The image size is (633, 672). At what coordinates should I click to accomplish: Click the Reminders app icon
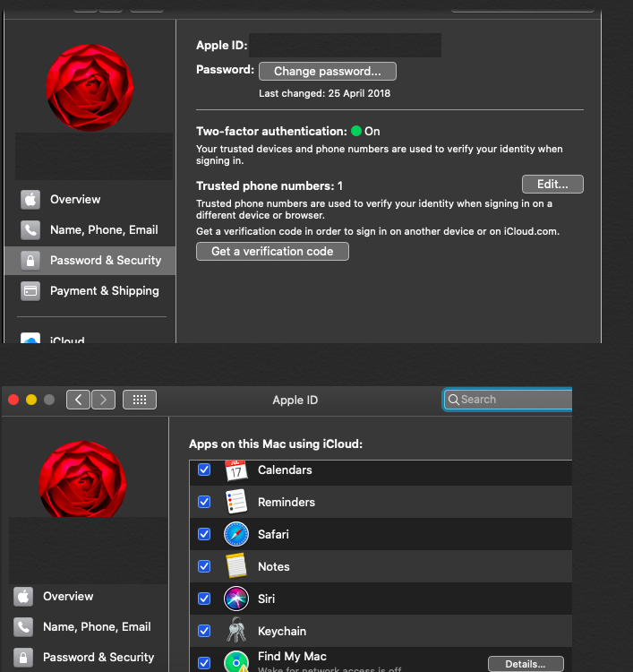236,502
